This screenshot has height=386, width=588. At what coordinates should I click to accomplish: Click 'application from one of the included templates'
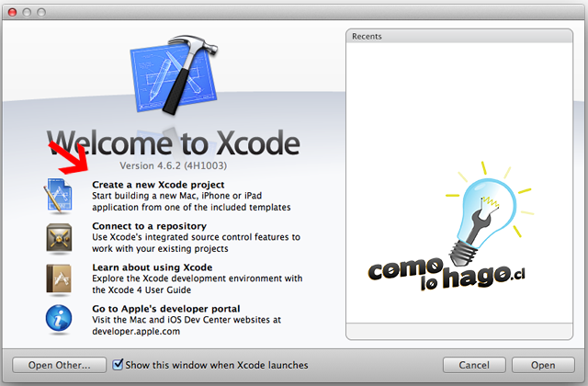coord(191,208)
